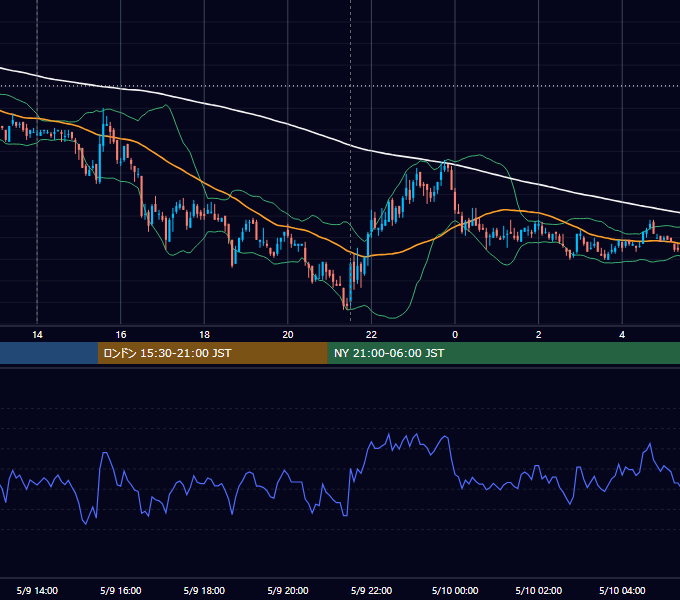The width and height of the screenshot is (680, 600).
Task: Click the hour label 14 on upper axis
Action: [x=37, y=335]
